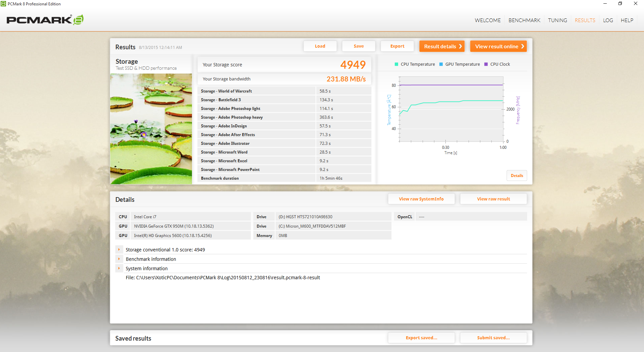Open the HELP tab
The height and width of the screenshot is (352, 644).
coord(627,20)
